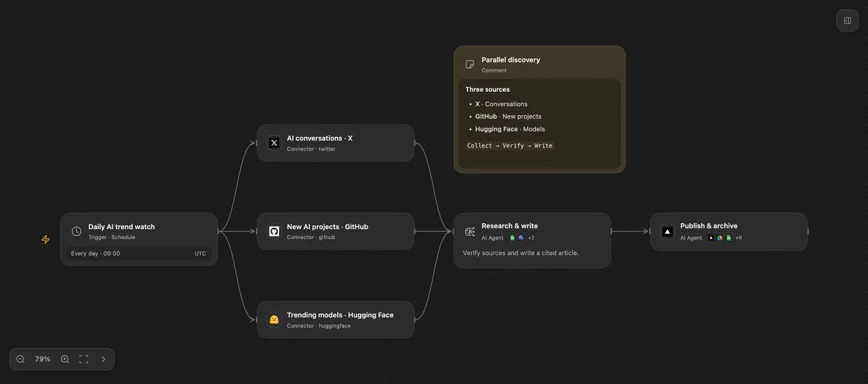Image resolution: width=868 pixels, height=384 pixels.
Task: Click the AI brain icon in Research & write
Action: pyautogui.click(x=470, y=232)
